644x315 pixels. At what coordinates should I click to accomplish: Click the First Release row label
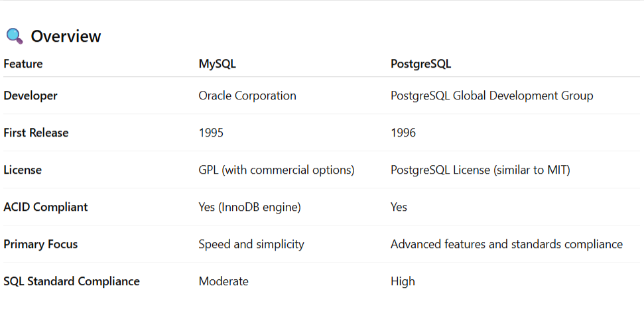coord(36,133)
